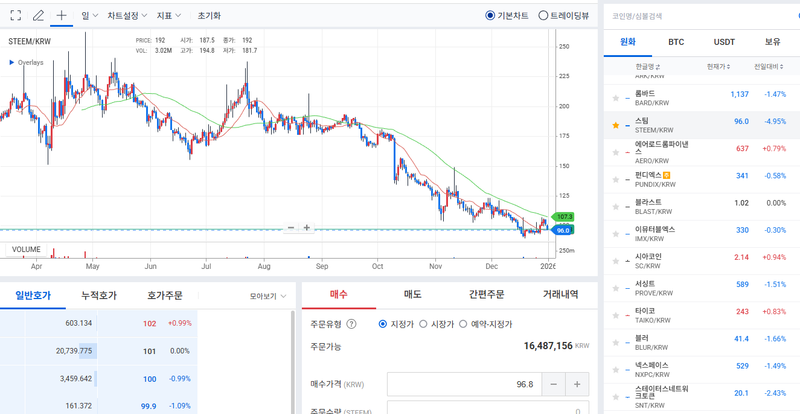Expand the 모아보기 dropdown
800x414 pixels.
click(x=267, y=296)
